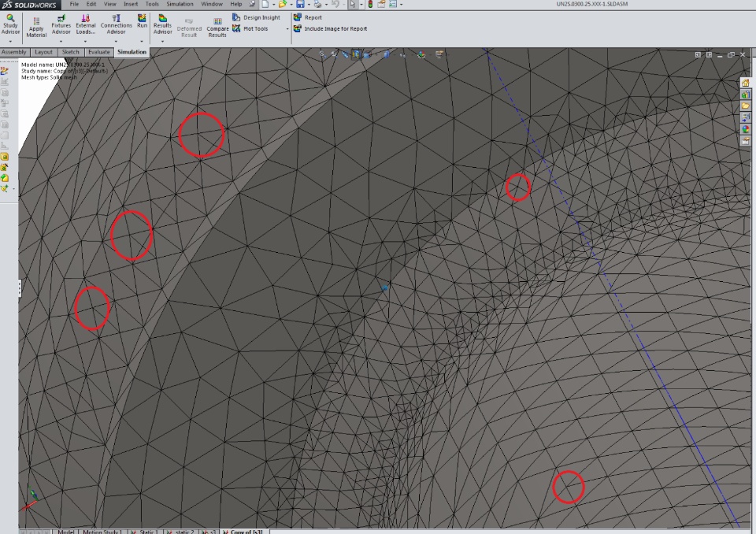
Task: Expand Results Advisor dropdown arrow
Action: pos(162,42)
